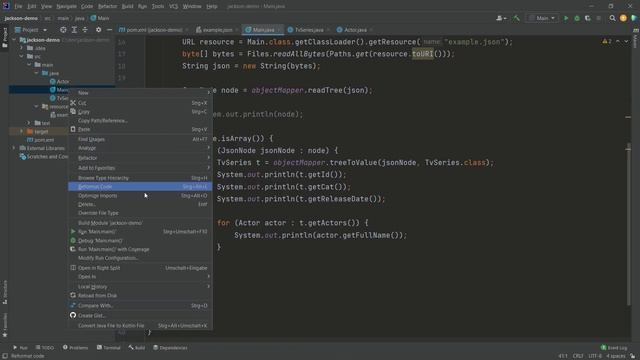Click the user account icon in toolbar

tap(501, 18)
